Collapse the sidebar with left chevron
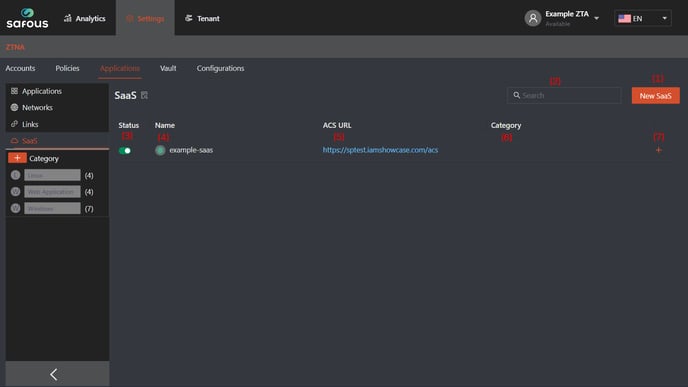The image size is (688, 387). [x=54, y=374]
